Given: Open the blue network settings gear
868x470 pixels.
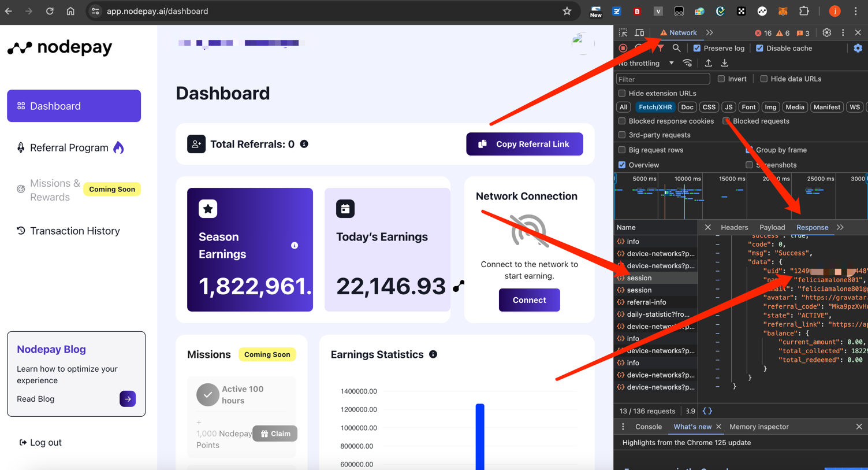Looking at the screenshot, I should 858,49.
